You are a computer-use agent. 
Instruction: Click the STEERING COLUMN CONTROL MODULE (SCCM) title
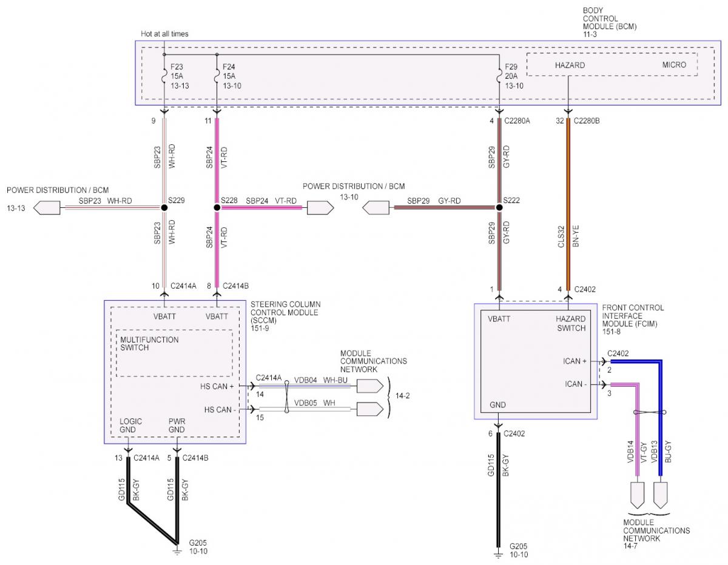[285, 312]
